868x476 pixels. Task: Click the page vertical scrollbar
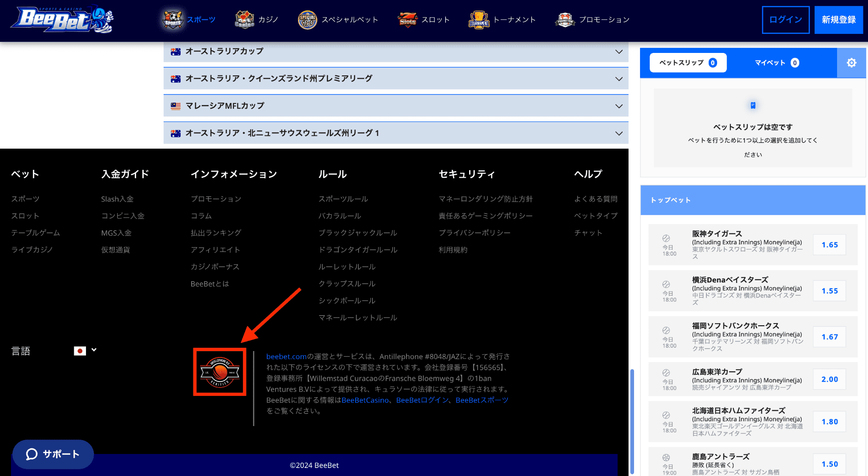632,422
